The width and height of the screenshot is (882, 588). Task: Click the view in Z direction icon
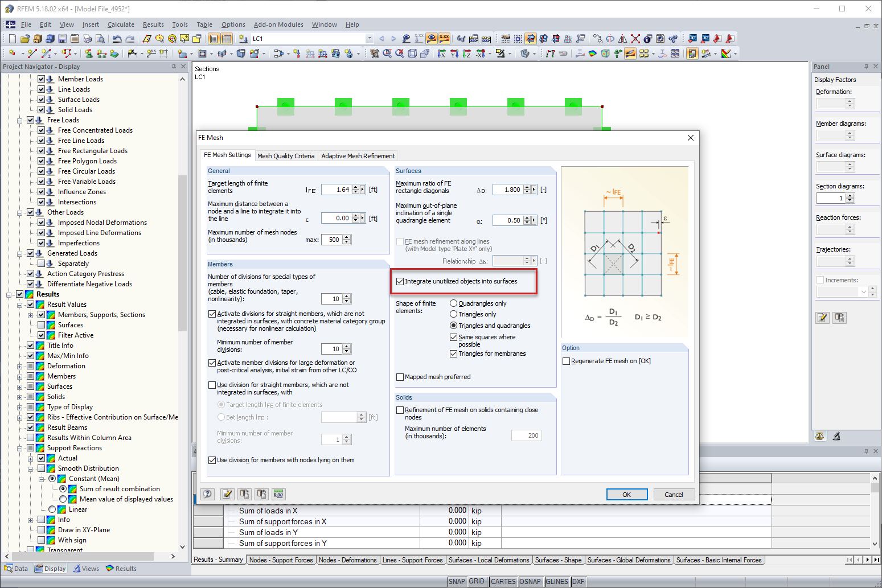click(467, 54)
